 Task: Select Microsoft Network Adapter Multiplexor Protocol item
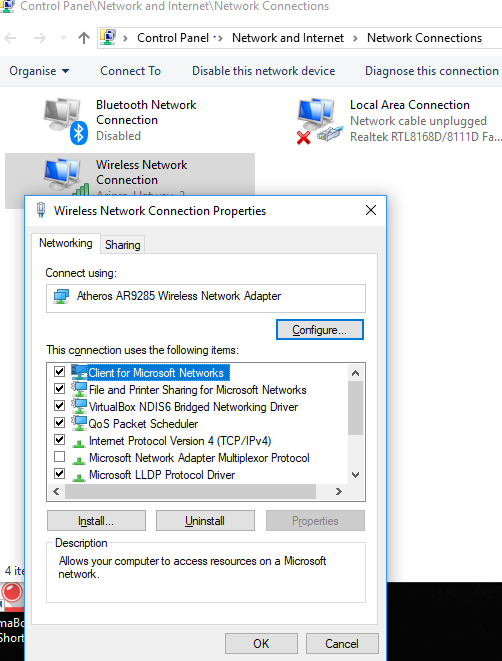pos(199,458)
